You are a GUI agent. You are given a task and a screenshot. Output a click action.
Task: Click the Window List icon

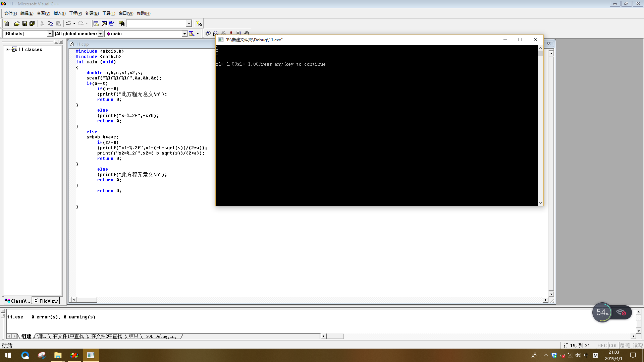pyautogui.click(x=111, y=23)
